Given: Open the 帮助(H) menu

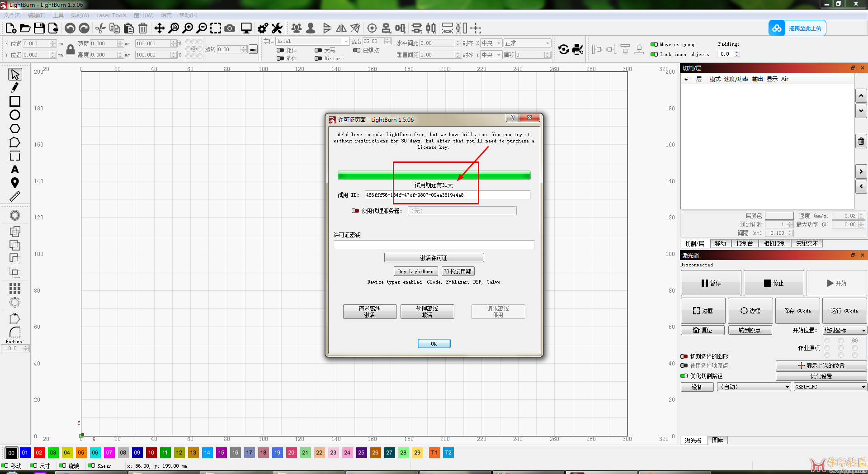Looking at the screenshot, I should pos(188,15).
